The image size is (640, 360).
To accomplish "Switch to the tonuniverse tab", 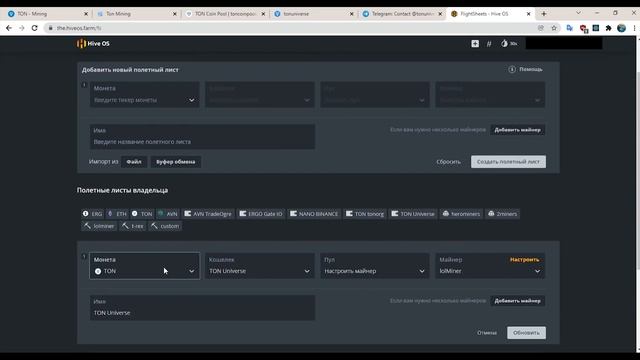I will tap(312, 14).
